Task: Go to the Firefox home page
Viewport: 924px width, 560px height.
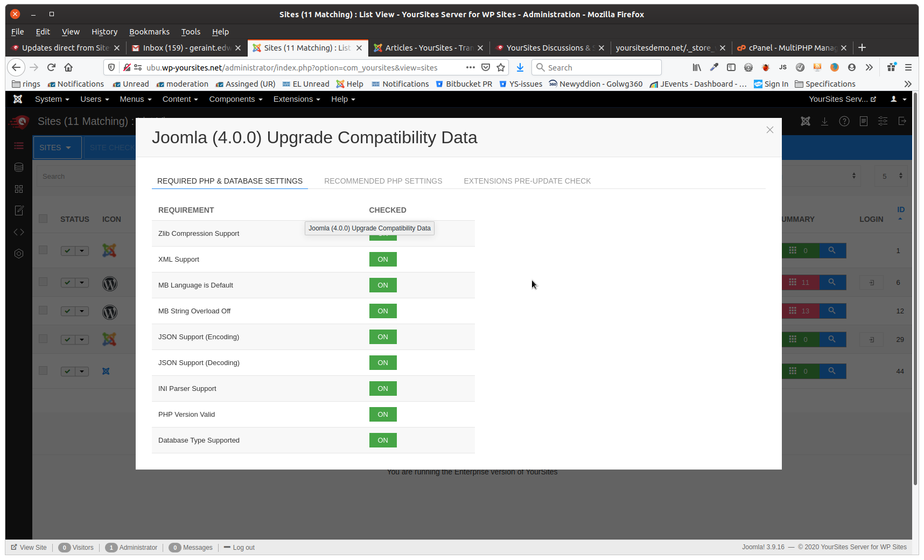Action: pyautogui.click(x=68, y=67)
